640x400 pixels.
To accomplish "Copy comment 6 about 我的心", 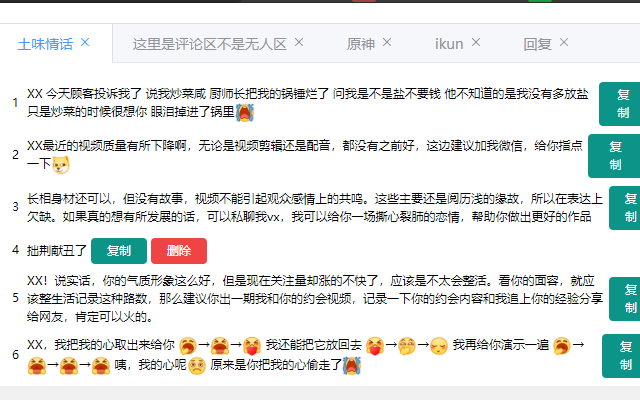I will click(621, 356).
